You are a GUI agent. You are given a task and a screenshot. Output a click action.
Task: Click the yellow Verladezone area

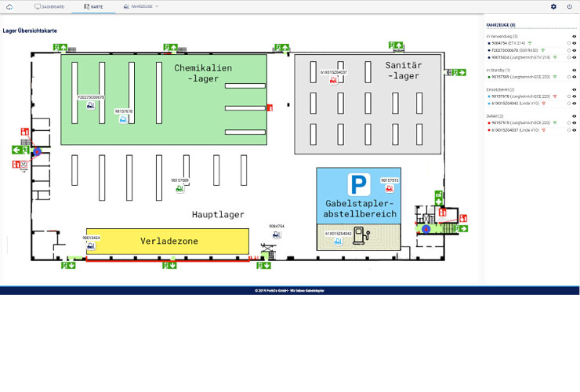(169, 241)
